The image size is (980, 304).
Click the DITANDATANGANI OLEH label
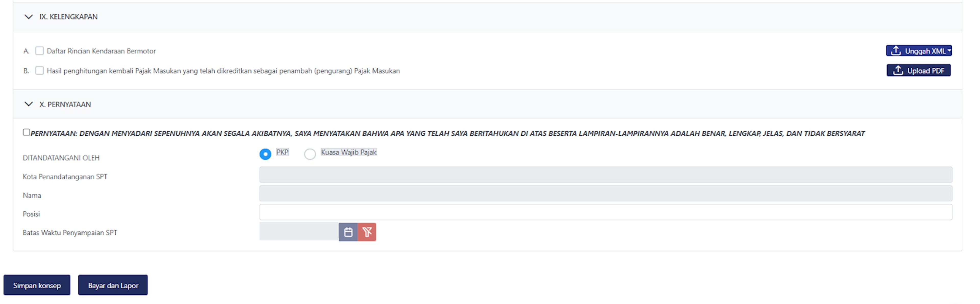61,158
